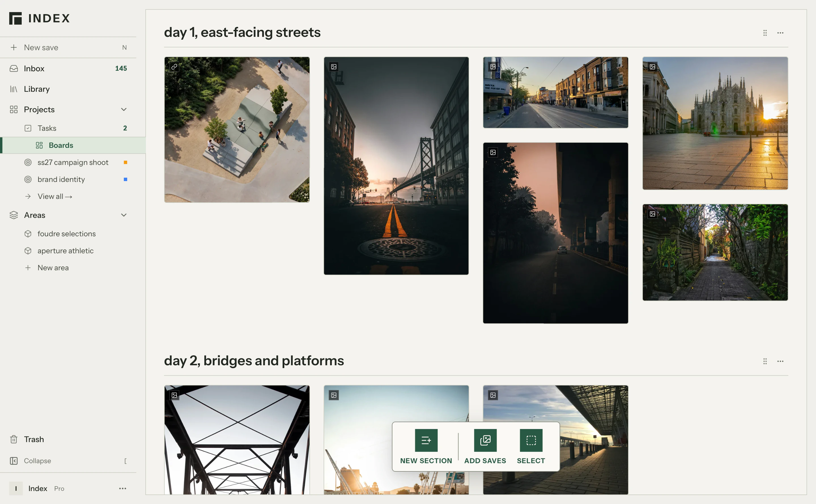Click the NEW SECTION icon button
The image size is (816, 504).
coord(426,440)
